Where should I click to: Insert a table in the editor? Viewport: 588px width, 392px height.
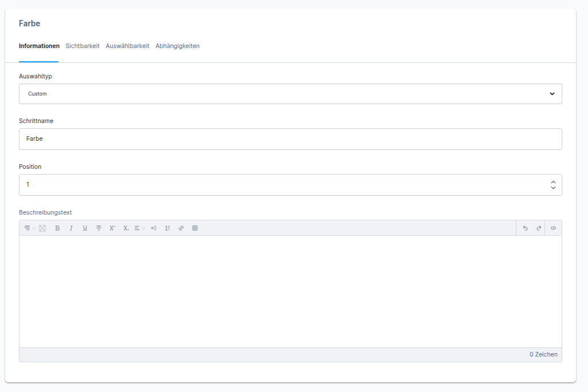[x=195, y=228]
